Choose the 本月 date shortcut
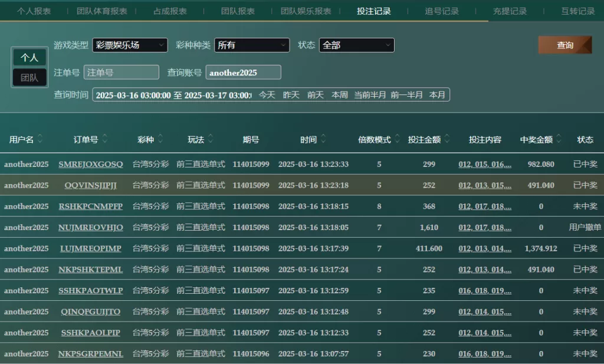Image resolution: width=604 pixels, height=364 pixels. point(437,95)
